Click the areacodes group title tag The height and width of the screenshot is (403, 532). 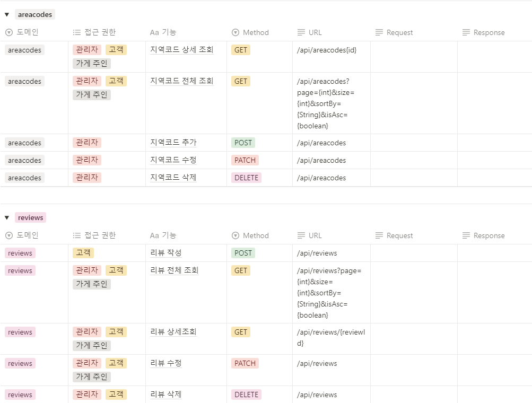(x=35, y=15)
